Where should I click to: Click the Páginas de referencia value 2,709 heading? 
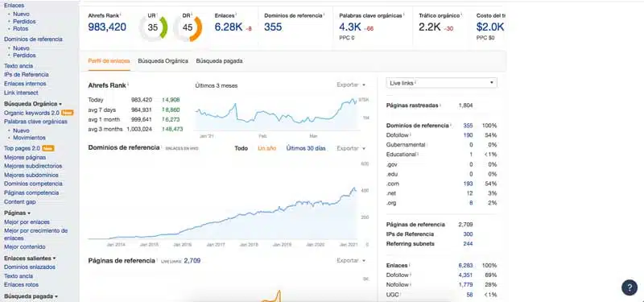(x=192, y=260)
